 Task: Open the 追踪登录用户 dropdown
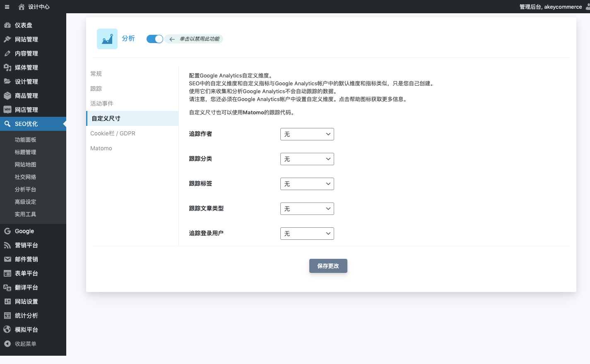pyautogui.click(x=307, y=234)
